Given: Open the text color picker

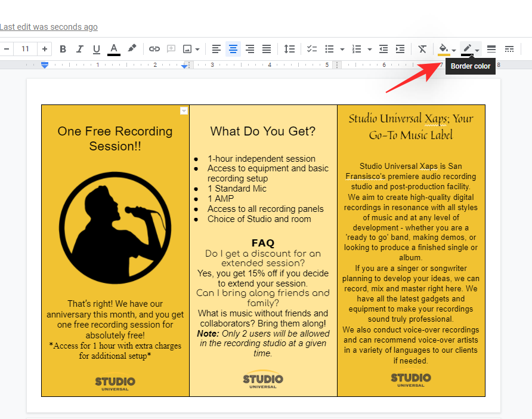Looking at the screenshot, I should point(114,49).
